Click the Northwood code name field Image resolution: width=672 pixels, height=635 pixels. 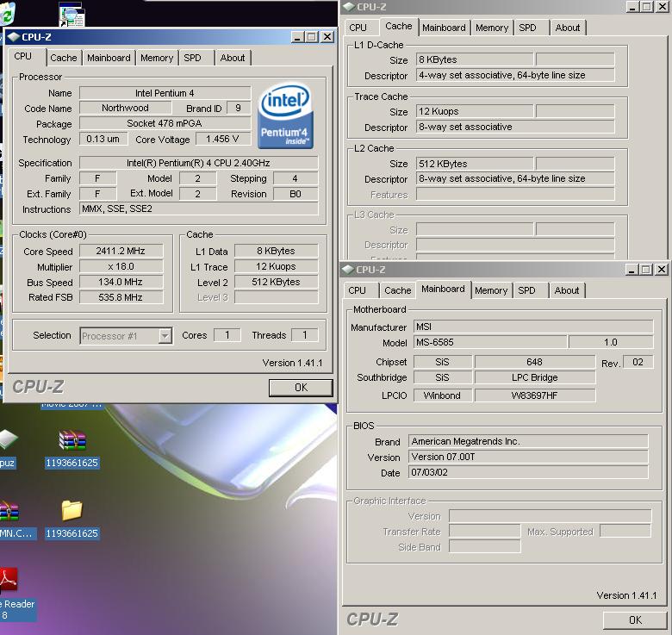(x=125, y=108)
